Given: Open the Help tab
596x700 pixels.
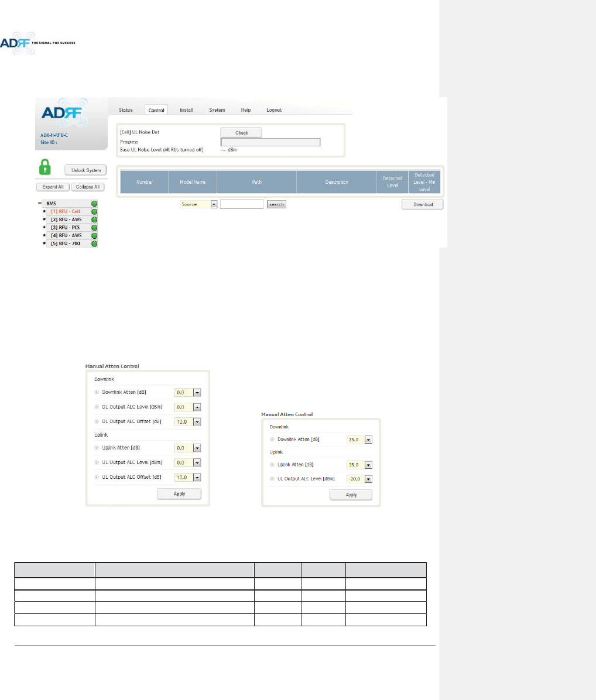Looking at the screenshot, I should click(245, 110).
